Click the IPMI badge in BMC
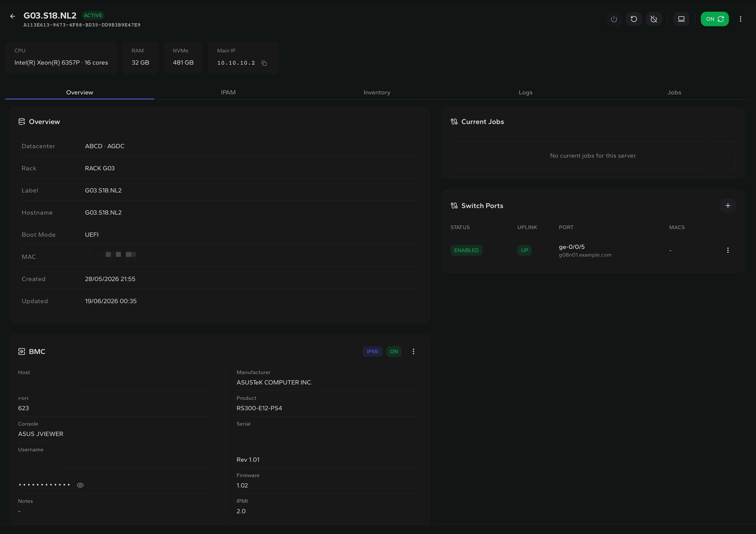This screenshot has height=534, width=756. click(372, 351)
